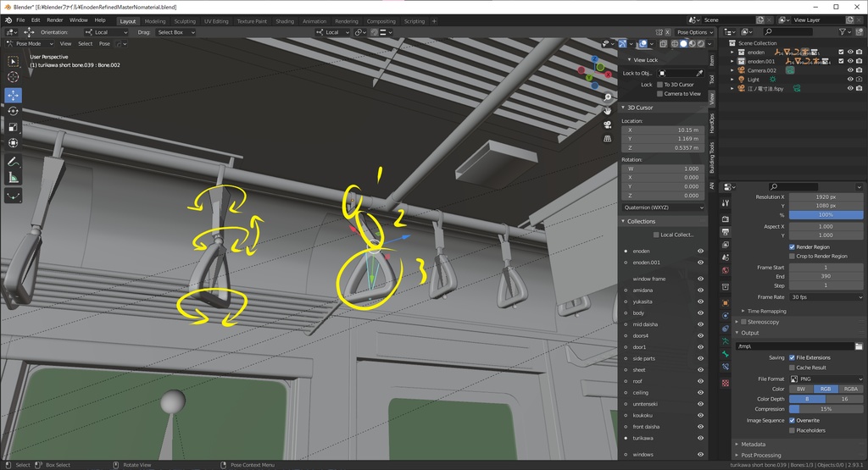The image size is (868, 470).
Task: Enable Crop to Render Region checkbox
Action: pos(792,256)
